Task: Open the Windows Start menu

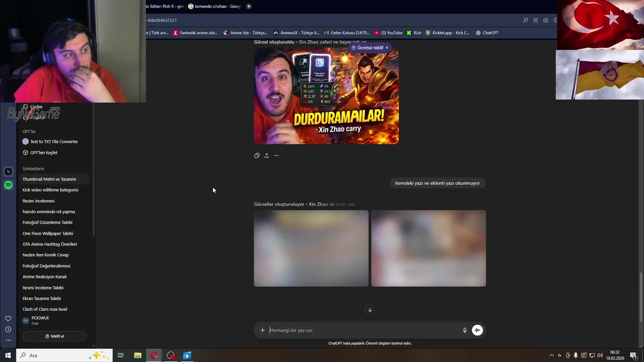Action: [x=8, y=355]
